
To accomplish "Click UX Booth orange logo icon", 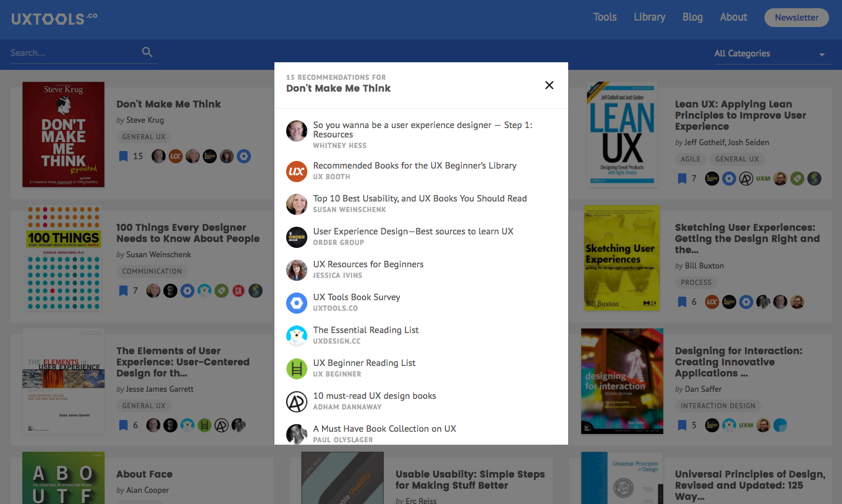I will [297, 172].
